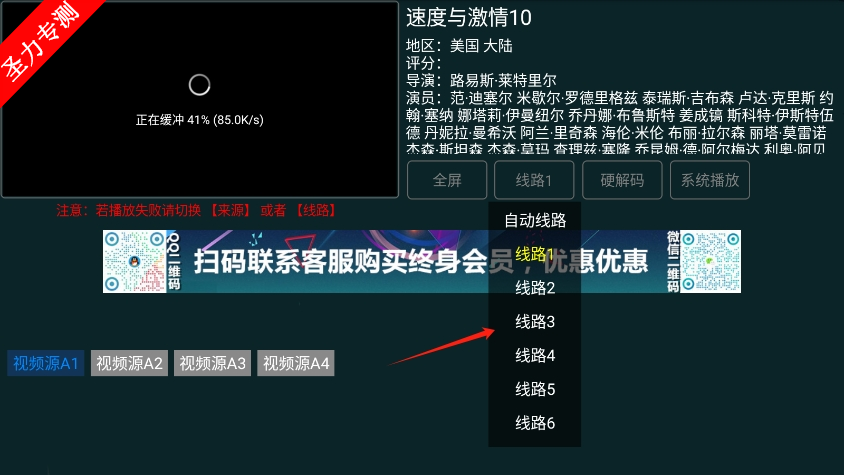
Task: Click the movie title 速度与激情10
Action: tap(468, 18)
